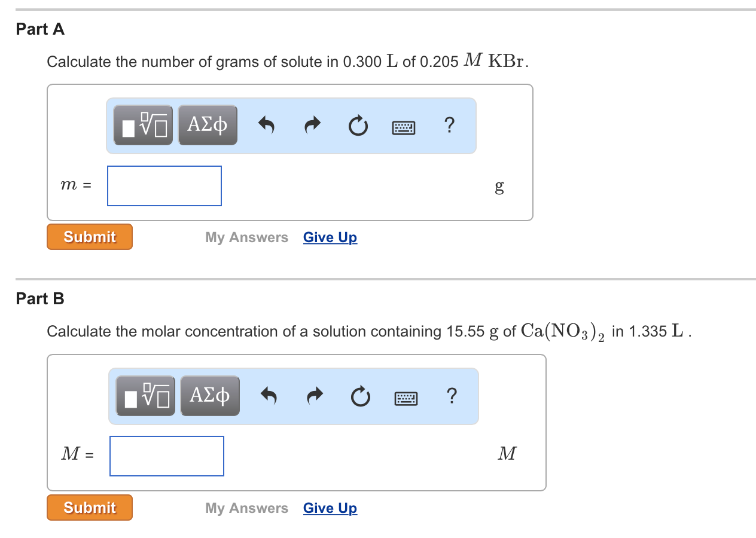Click inside the mass answer field for Part A

164,185
